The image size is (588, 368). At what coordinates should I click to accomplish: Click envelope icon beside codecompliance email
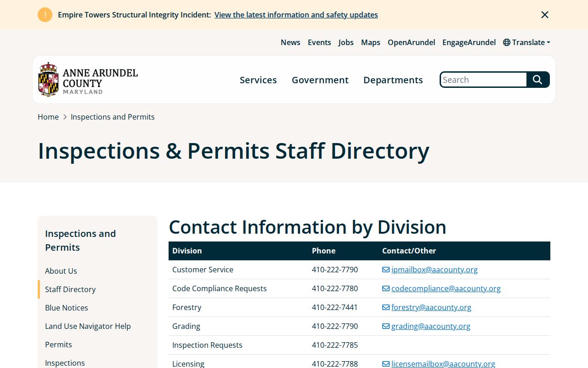tap(386, 288)
